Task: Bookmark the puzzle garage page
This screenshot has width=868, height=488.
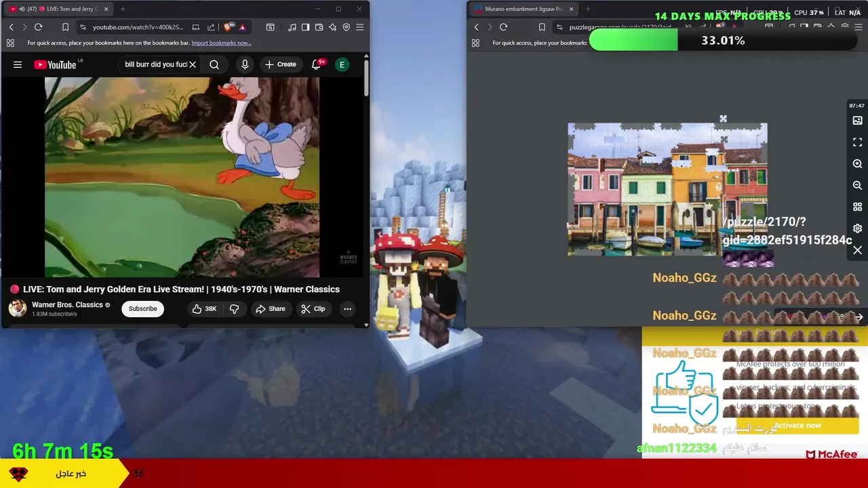Action: coord(541,27)
